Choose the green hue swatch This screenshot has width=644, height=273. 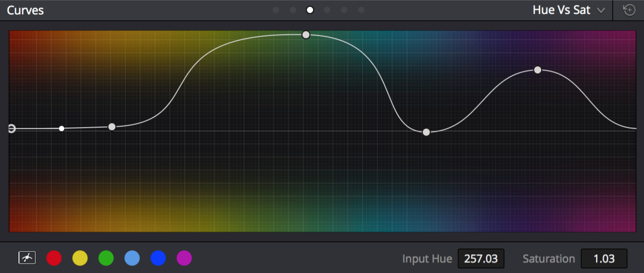point(106,258)
